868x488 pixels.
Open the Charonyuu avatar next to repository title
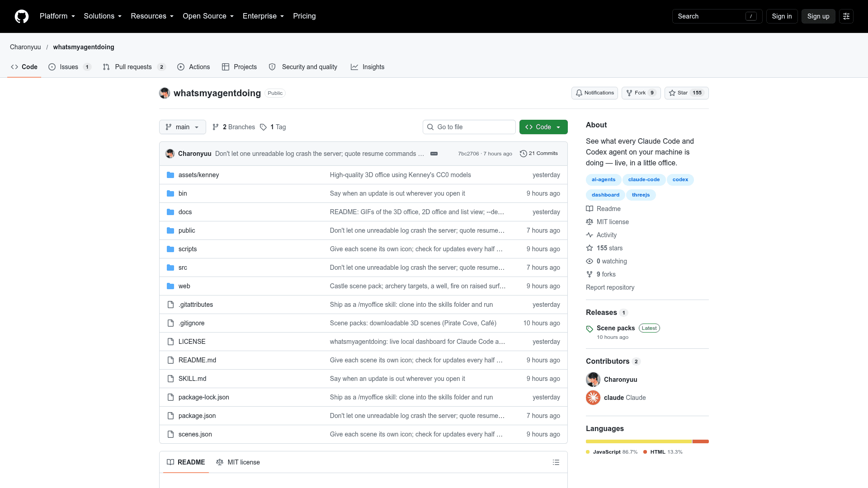[165, 93]
